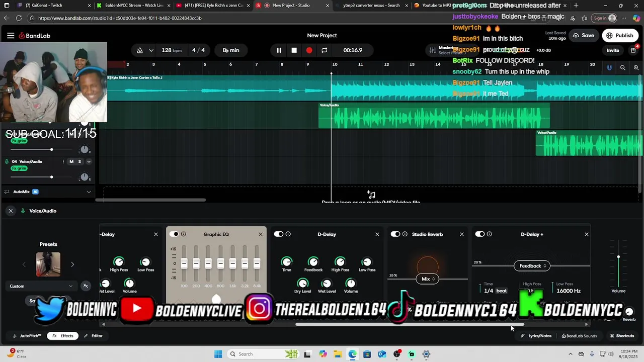
Task: Open the Custom preset dropdown
Action: (x=41, y=286)
